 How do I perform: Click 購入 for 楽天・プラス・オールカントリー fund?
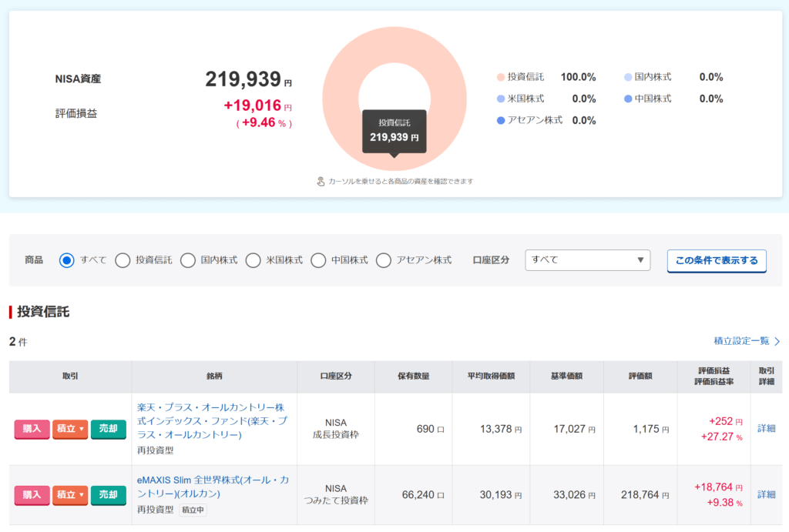[x=32, y=429]
